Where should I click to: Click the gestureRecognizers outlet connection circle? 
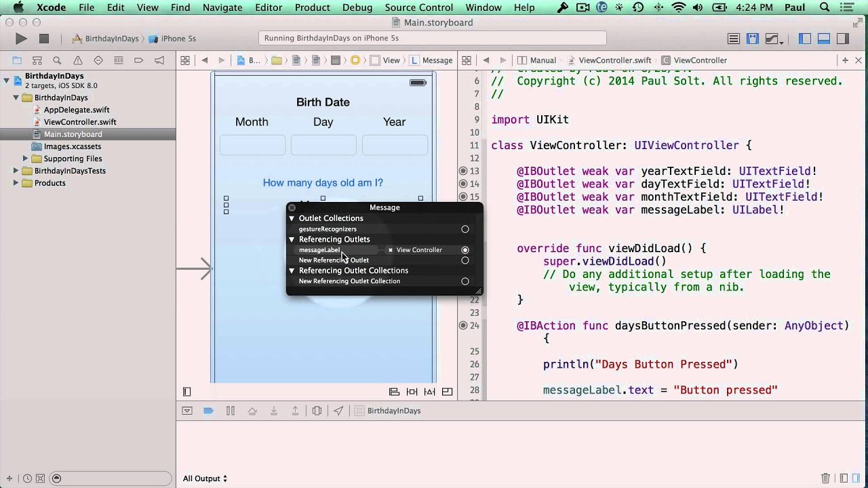coord(465,229)
